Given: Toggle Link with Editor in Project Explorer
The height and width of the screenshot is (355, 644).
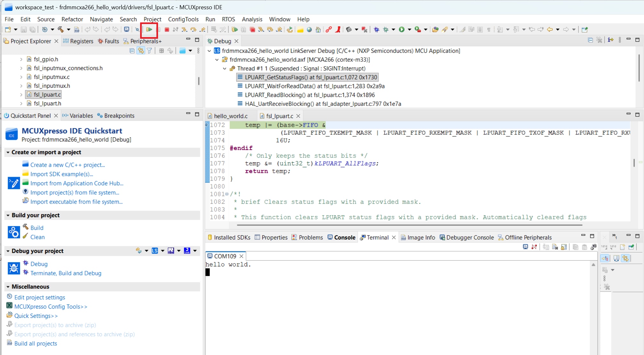Looking at the screenshot, I should point(141,50).
